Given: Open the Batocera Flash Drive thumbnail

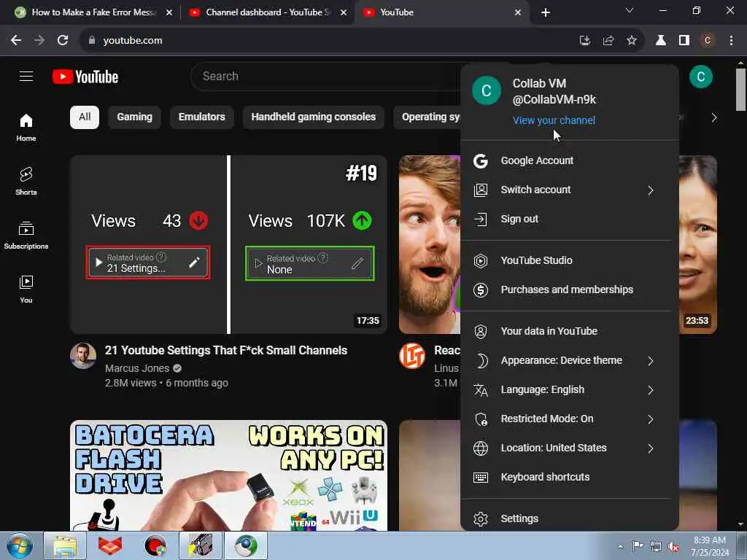Looking at the screenshot, I should [x=228, y=475].
